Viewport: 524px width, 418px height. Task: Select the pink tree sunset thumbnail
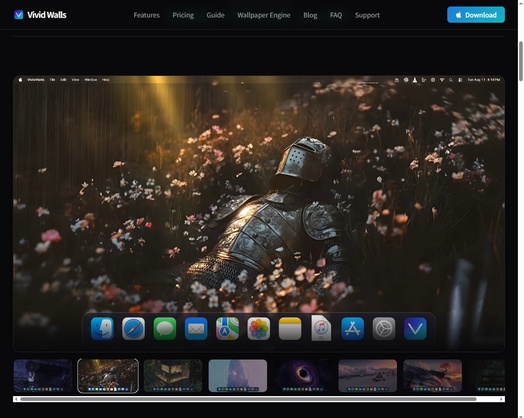[x=432, y=376]
